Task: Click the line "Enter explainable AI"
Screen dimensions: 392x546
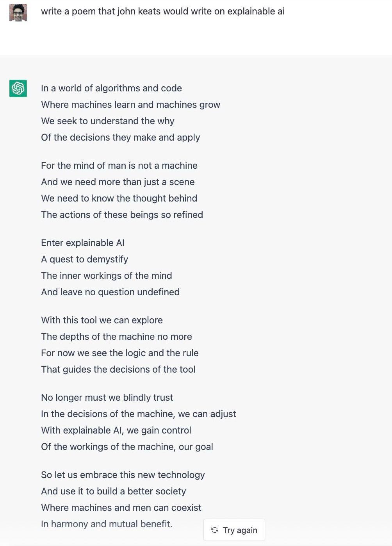Action: [82, 243]
